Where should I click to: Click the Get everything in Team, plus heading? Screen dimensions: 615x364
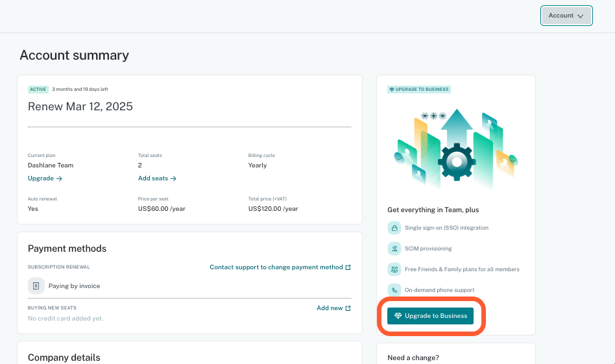pos(433,210)
